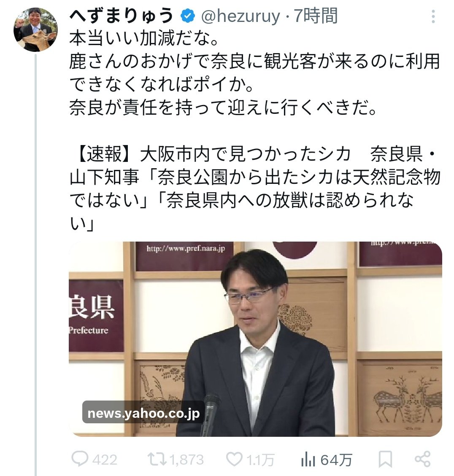Click the 64万 views count
The height and width of the screenshot is (476, 454).
pos(336,460)
